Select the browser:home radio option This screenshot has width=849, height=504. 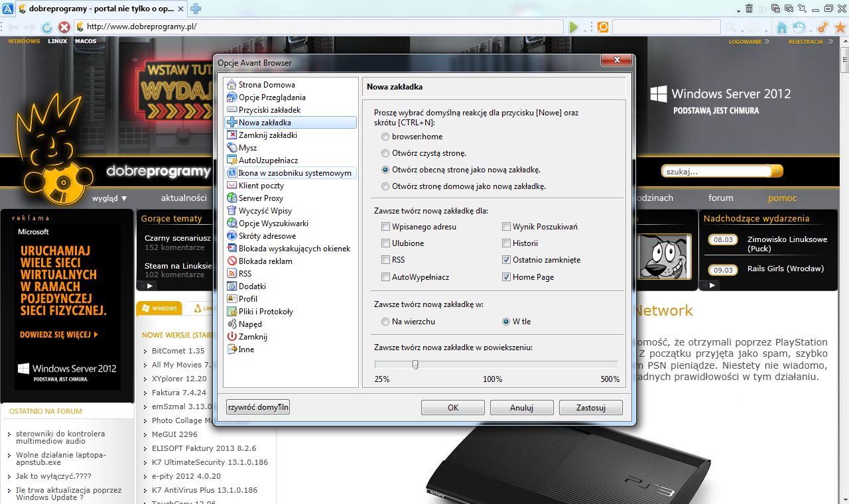click(x=385, y=137)
